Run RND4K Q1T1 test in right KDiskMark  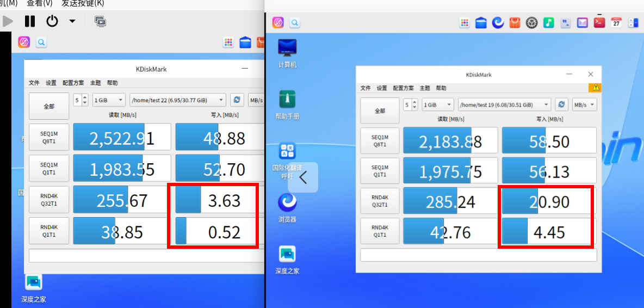(380, 231)
